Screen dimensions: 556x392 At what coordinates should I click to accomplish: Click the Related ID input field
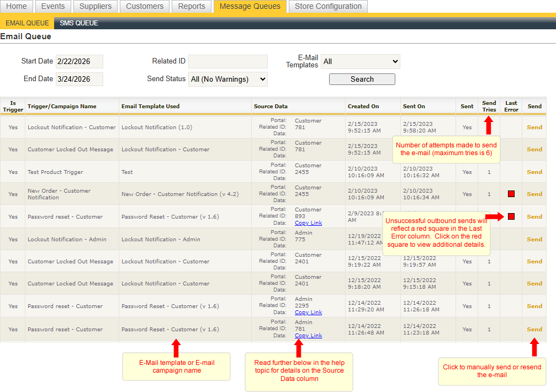[x=227, y=61]
